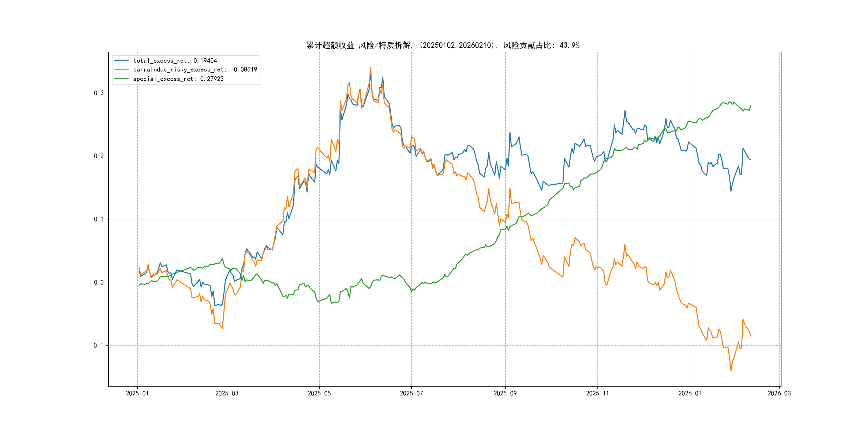Click the 2025-11 x-axis tick label

click(x=597, y=393)
